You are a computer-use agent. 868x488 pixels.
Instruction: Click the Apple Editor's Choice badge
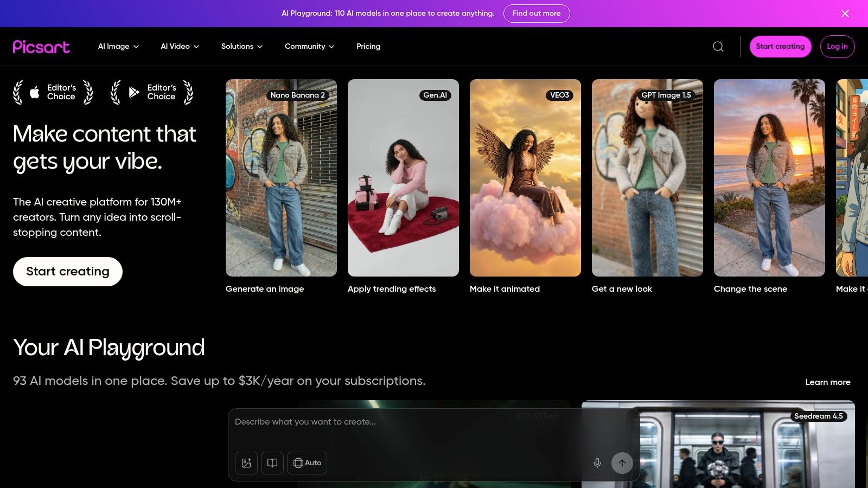click(53, 92)
